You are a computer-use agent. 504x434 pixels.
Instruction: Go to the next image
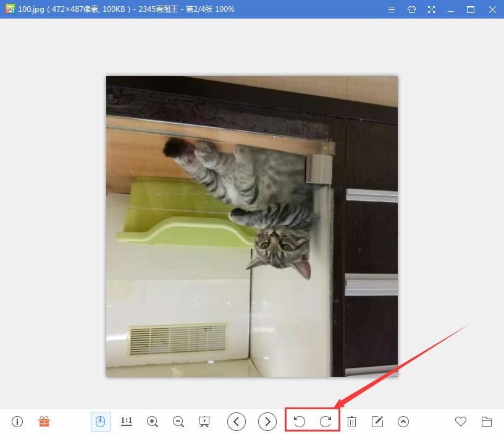tap(267, 422)
